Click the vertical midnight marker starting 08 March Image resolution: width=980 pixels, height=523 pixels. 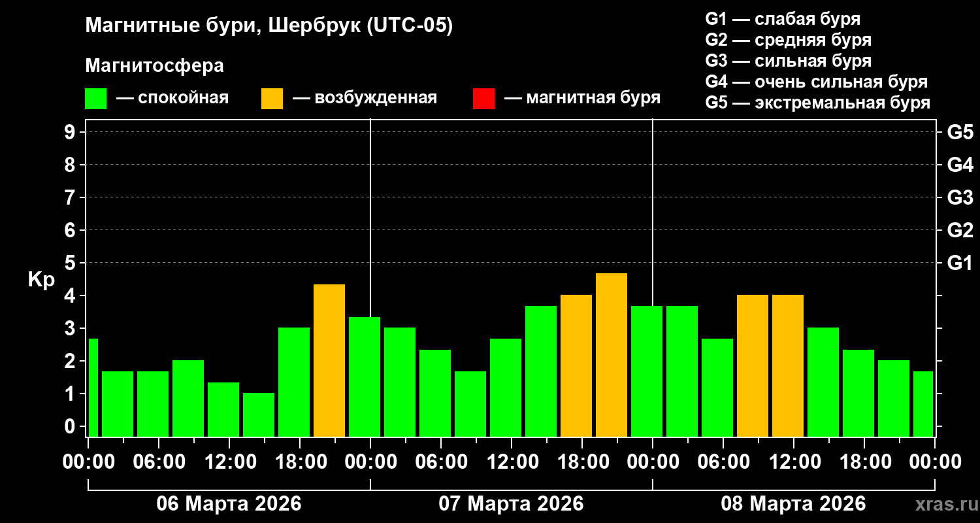click(653, 212)
